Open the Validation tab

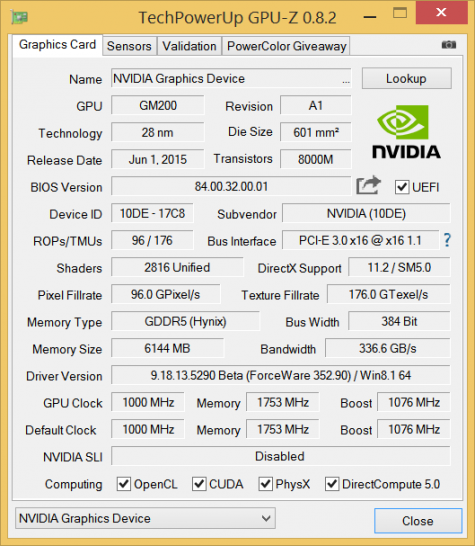coord(189,46)
